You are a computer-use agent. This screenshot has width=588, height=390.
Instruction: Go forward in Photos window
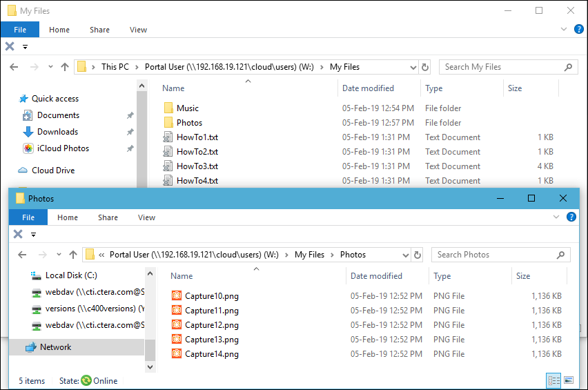pyautogui.click(x=42, y=255)
